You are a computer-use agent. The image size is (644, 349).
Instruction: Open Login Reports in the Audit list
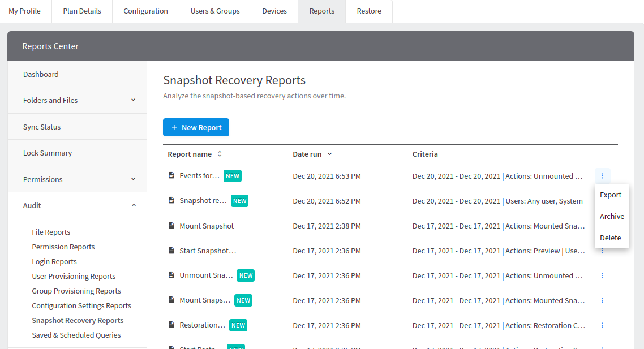[x=54, y=261]
